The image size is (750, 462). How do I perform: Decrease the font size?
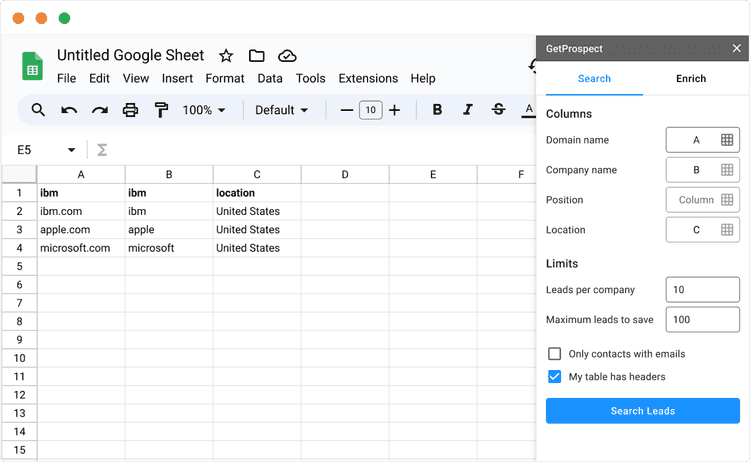tap(347, 110)
